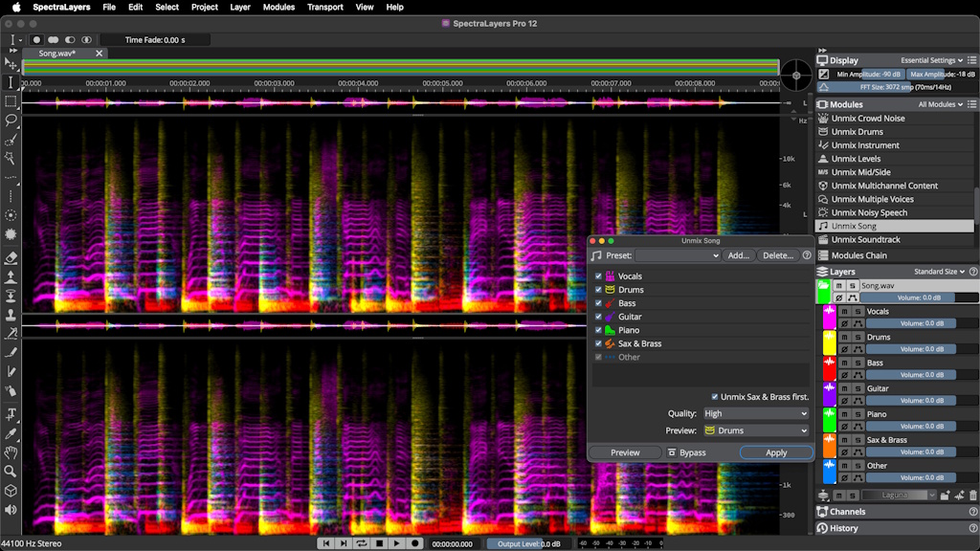The width and height of the screenshot is (980, 551).
Task: Open the Preview dropdown showing Drums
Action: pyautogui.click(x=756, y=430)
